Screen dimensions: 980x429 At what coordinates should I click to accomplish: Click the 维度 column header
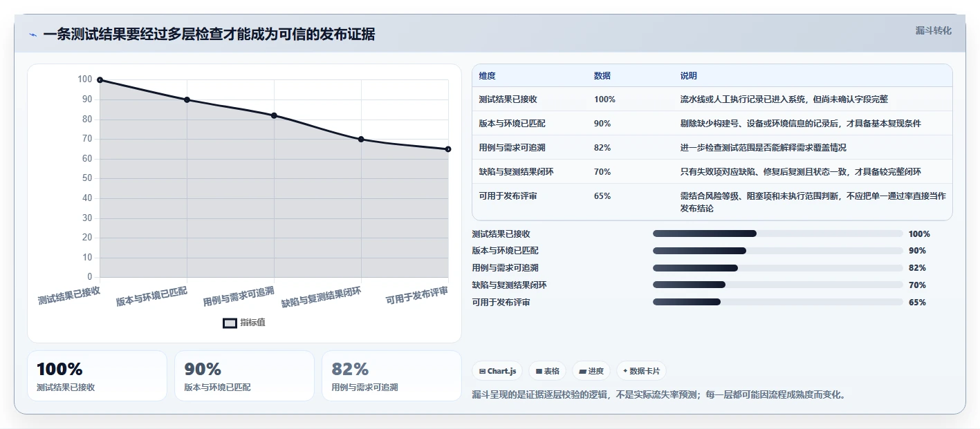(x=487, y=76)
